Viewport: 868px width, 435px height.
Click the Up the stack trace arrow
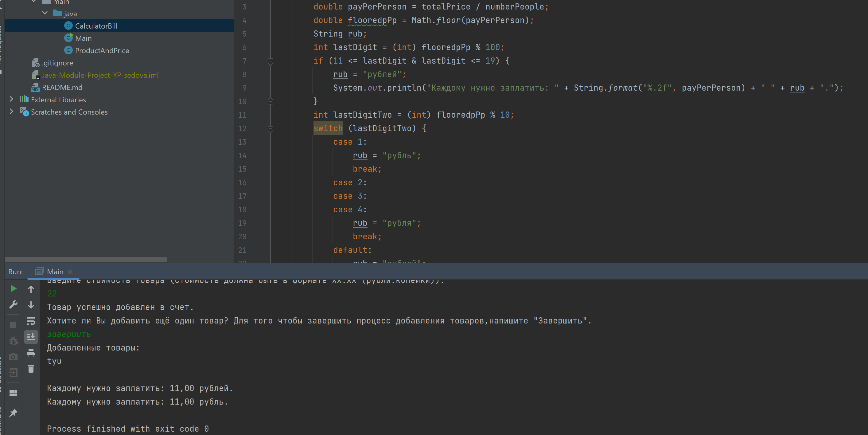31,289
